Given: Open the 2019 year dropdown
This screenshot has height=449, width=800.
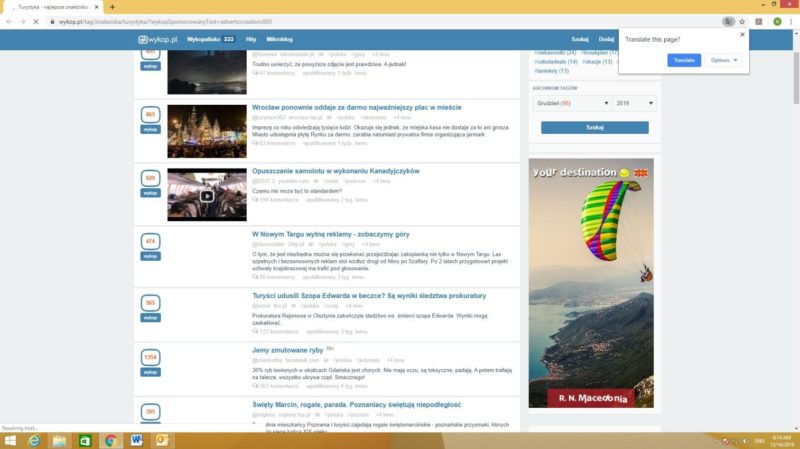Looking at the screenshot, I should click(x=634, y=103).
